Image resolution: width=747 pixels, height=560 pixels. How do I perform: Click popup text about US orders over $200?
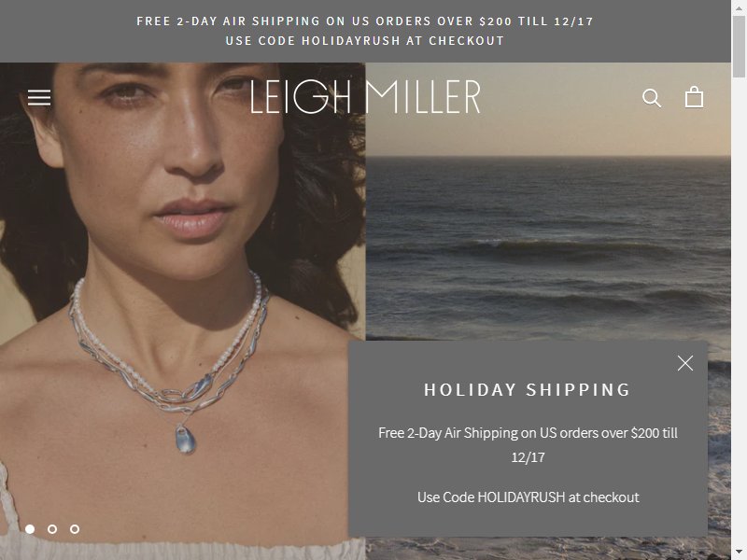[x=528, y=445]
